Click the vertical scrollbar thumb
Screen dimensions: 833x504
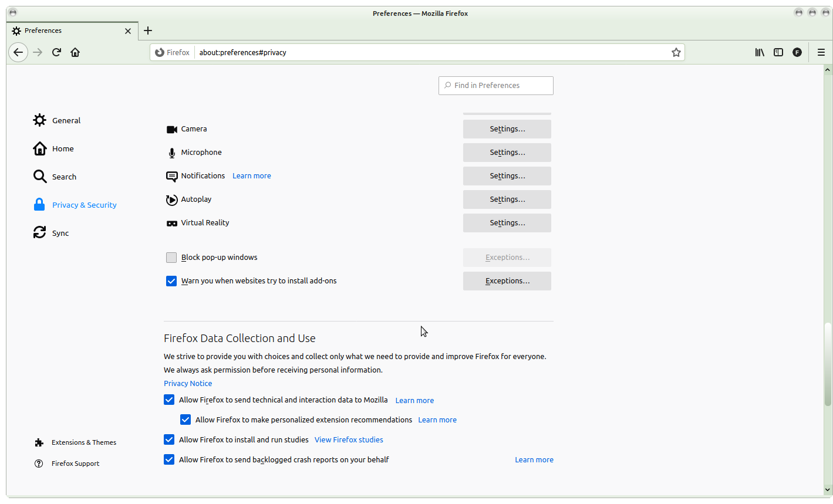pos(828,364)
